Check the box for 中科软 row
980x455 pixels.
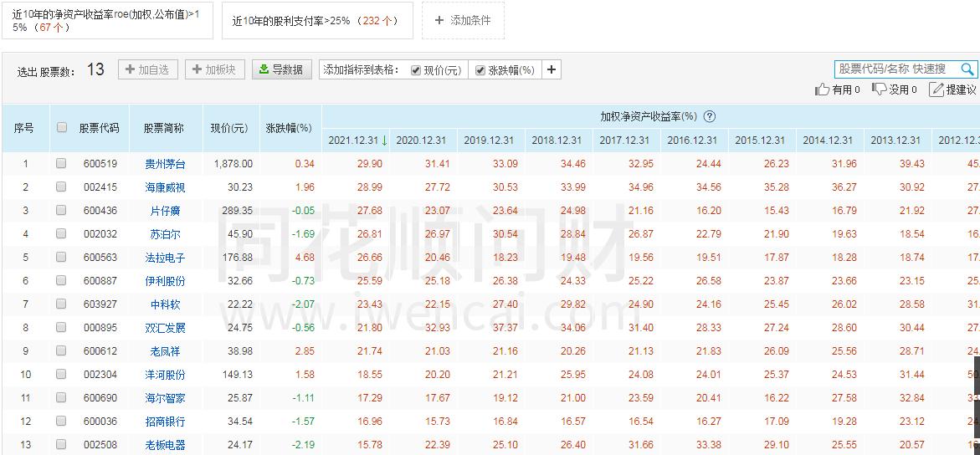pos(60,304)
